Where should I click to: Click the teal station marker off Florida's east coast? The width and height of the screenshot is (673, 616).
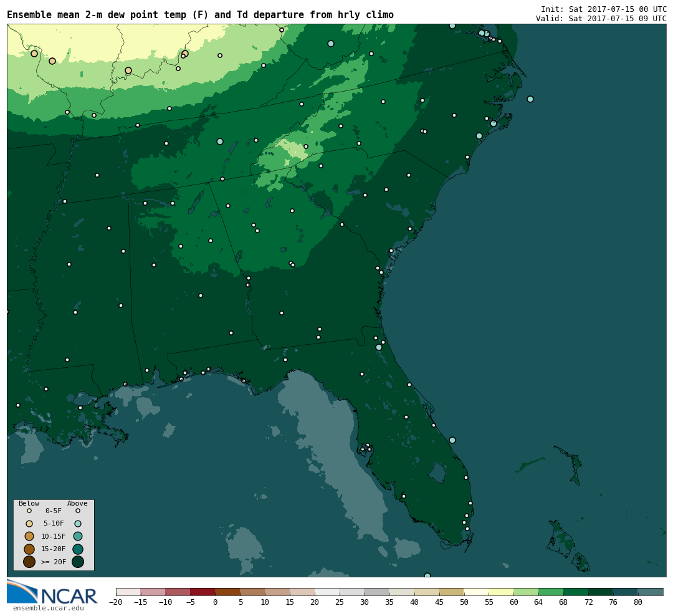[x=452, y=440]
